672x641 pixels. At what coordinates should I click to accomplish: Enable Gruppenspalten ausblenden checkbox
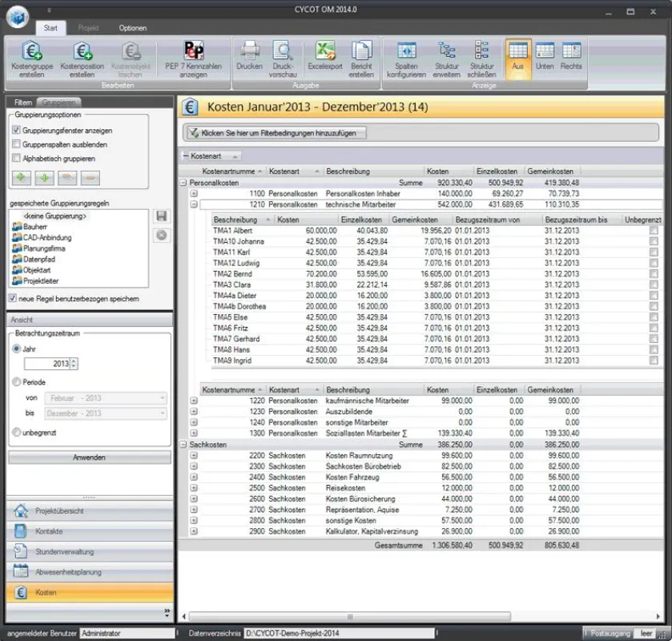click(x=16, y=144)
